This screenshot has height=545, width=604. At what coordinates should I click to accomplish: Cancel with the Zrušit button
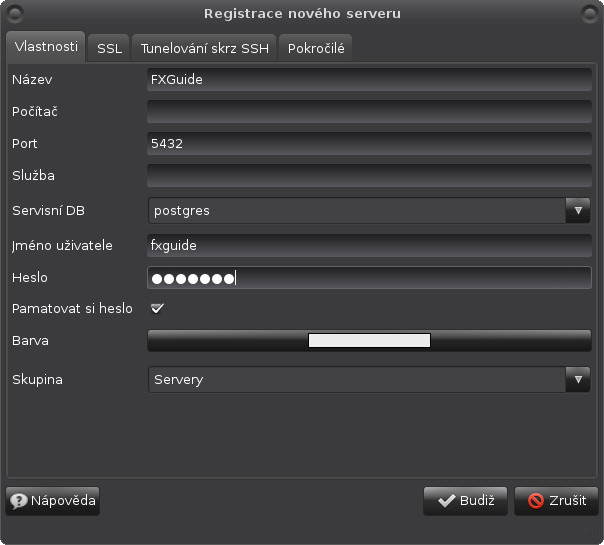[556, 501]
